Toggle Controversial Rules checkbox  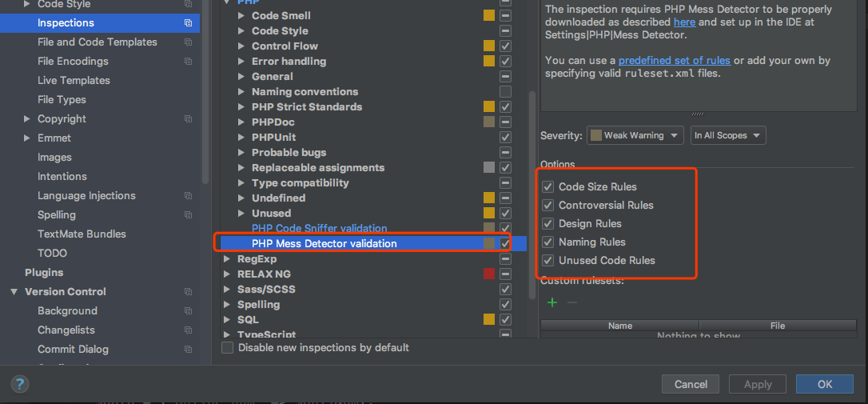[x=548, y=205]
